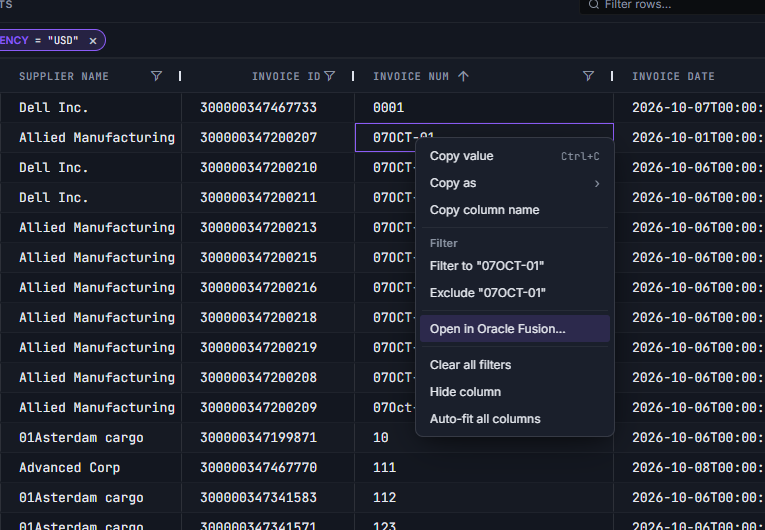Click the Supplier Name column header
The image size is (765, 530).
pos(64,76)
